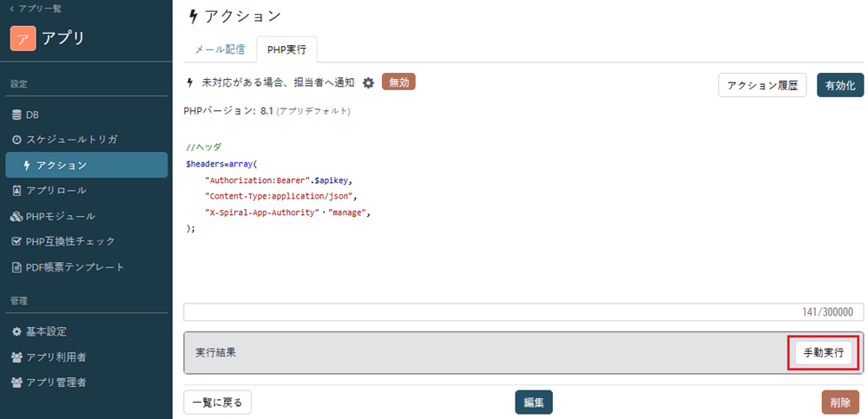Screen dimensions: 868x419
Task: Click the PHP互換性チェック checkmark icon
Action: [16, 241]
